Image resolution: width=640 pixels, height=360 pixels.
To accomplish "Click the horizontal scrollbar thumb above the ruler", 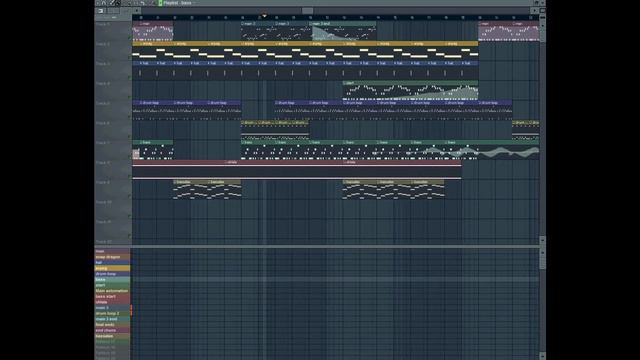I will pyautogui.click(x=307, y=11).
